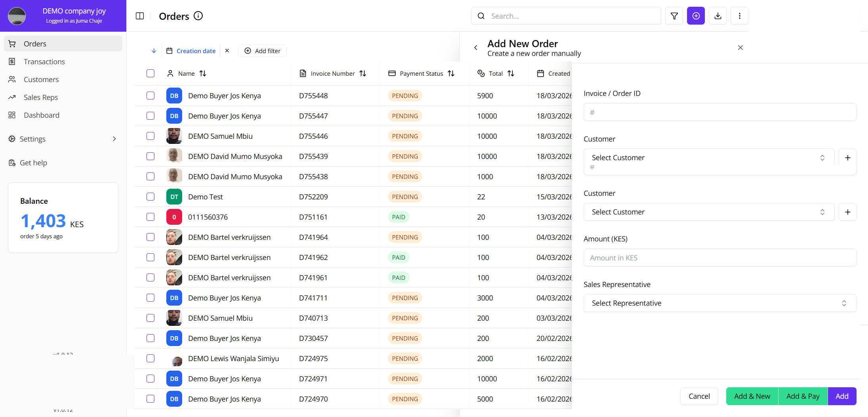This screenshot has height=417, width=868.
Task: Click the back chevron in Add New Order panel
Action: tap(476, 47)
